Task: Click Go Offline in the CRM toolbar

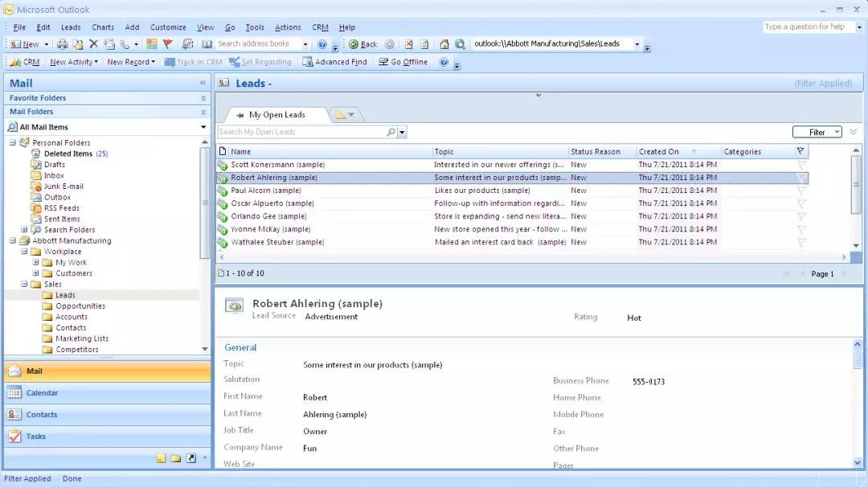Action: click(x=403, y=62)
